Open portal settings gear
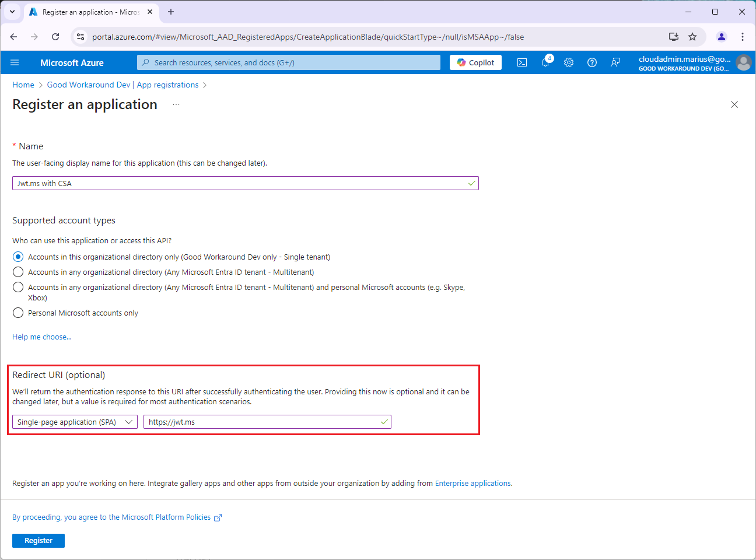The image size is (756, 560). point(569,62)
